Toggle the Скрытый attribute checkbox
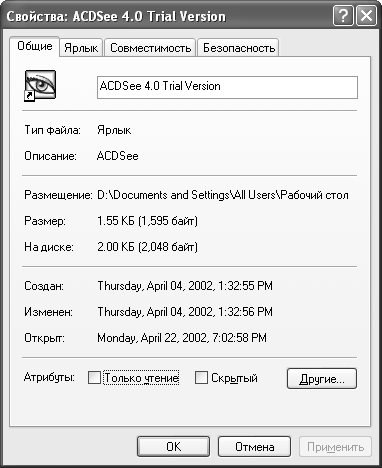The height and width of the screenshot is (468, 382). tap(201, 378)
